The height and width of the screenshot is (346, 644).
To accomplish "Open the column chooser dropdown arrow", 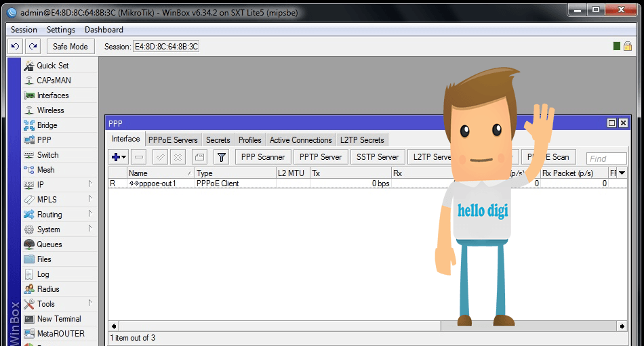I will point(622,173).
